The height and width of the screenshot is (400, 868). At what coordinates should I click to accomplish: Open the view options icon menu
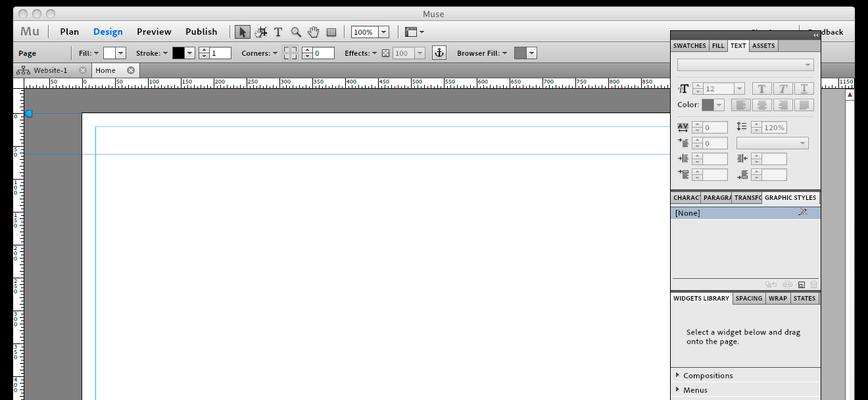click(x=414, y=32)
